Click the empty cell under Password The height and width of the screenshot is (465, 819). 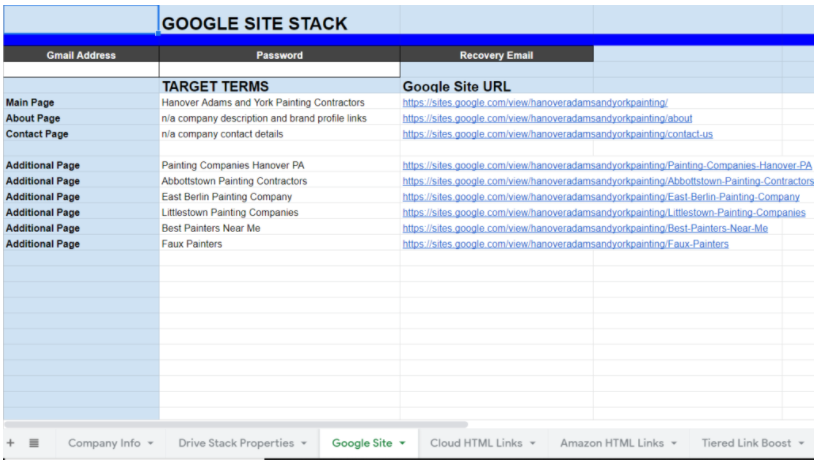coord(279,69)
